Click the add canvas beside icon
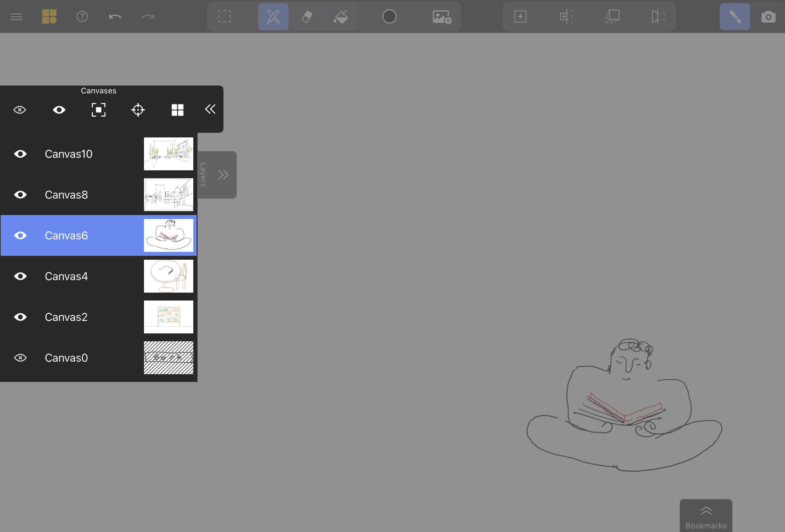The image size is (785, 532). [566, 16]
